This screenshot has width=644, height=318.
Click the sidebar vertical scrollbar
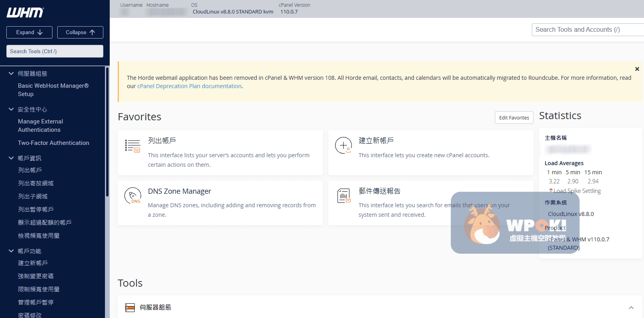click(x=107, y=132)
